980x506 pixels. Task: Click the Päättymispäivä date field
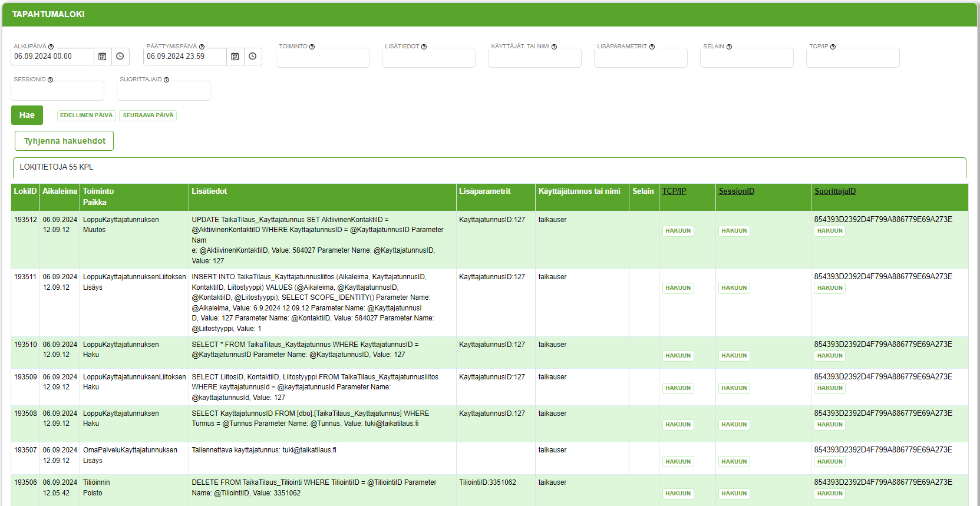185,57
